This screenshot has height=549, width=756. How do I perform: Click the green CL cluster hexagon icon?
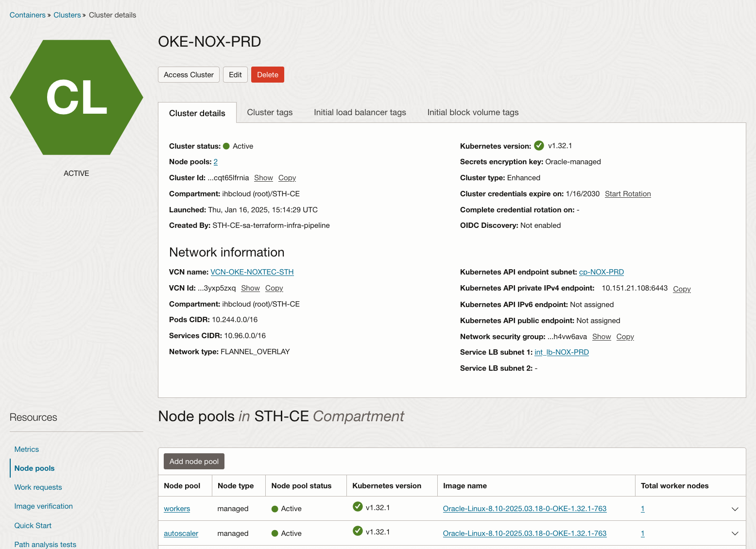[x=76, y=97]
